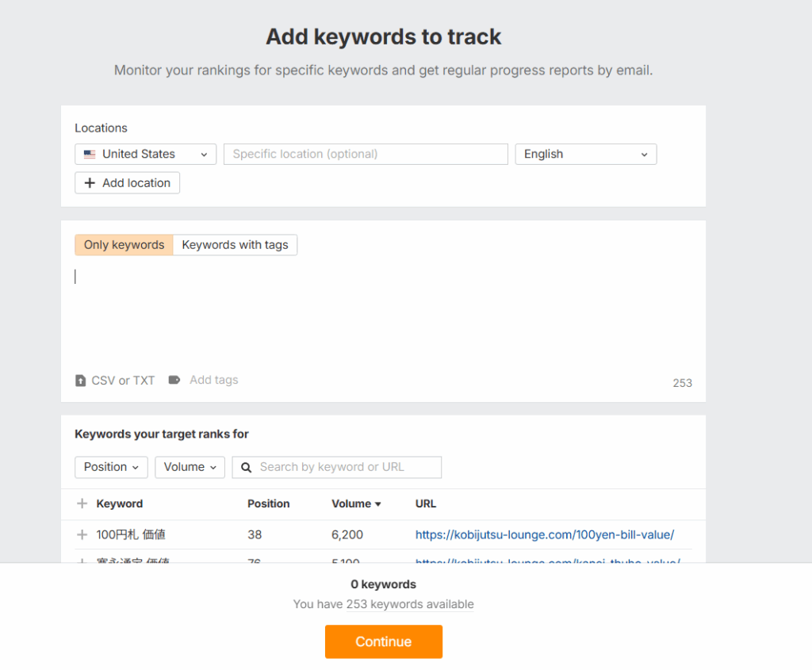Switch to Keywords with tags mode

click(235, 245)
